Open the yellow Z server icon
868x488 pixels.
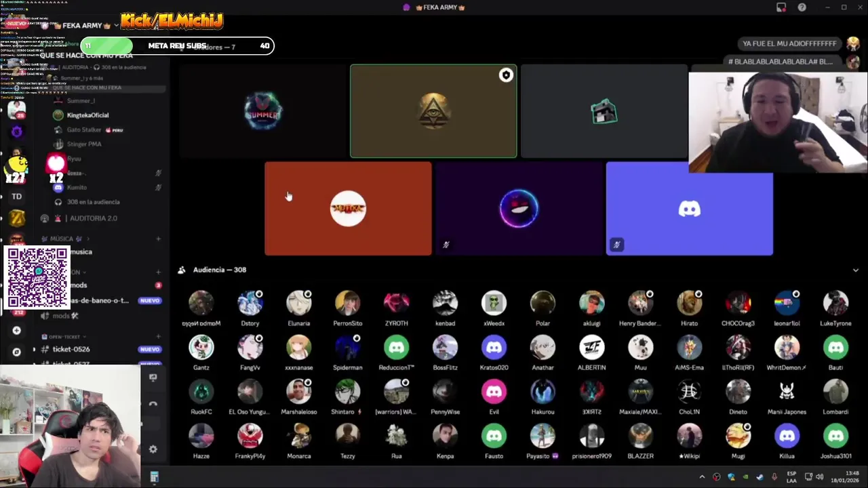pos(16,218)
